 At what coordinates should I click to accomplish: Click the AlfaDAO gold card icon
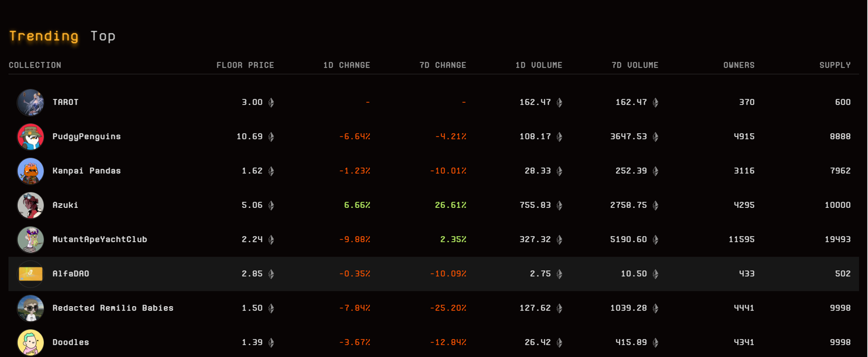coord(30,274)
